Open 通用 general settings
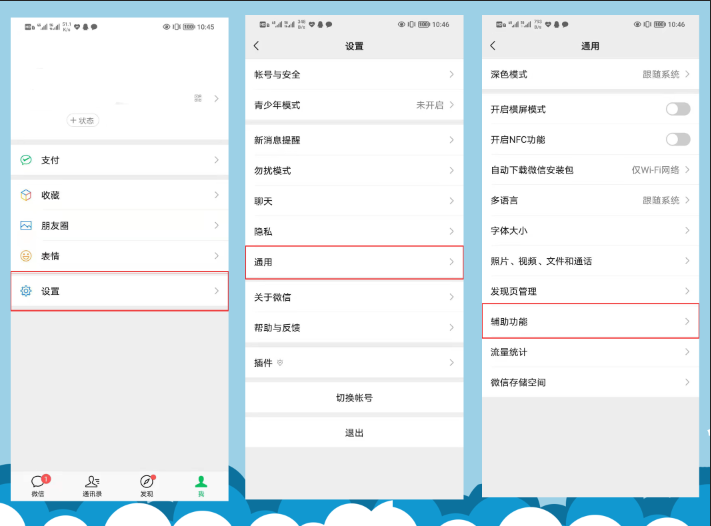Image resolution: width=711 pixels, height=526 pixels. pyautogui.click(x=354, y=262)
